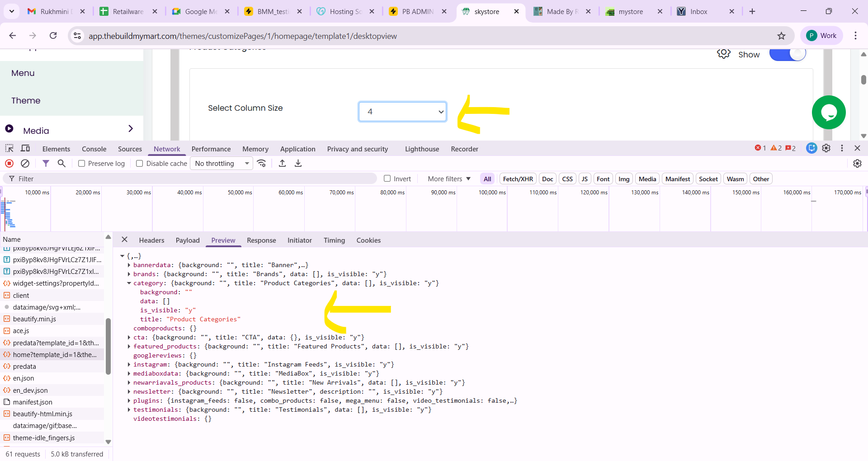Open network conditions wifi icon
This screenshot has height=461, width=868.
[261, 164]
